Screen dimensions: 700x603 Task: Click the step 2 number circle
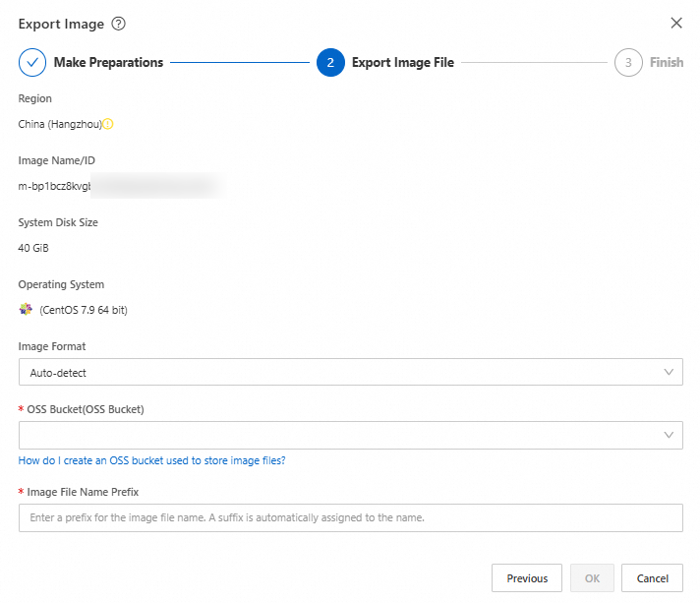tap(330, 62)
